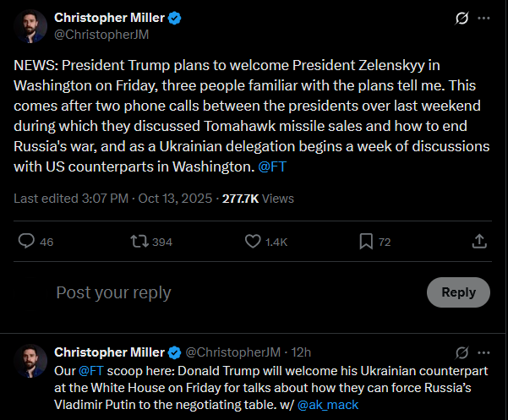This screenshot has width=508, height=420.
Task: Open the @FT mention in reply tweet
Action: click(x=91, y=370)
